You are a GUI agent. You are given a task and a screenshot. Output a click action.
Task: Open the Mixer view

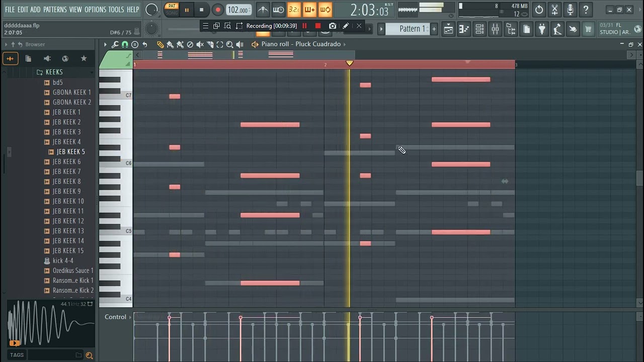pos(495,29)
